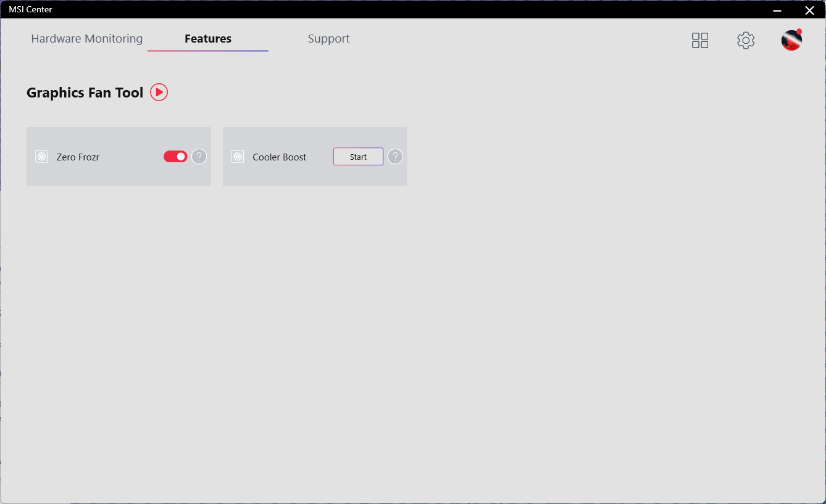Click the Zero Frozr fan icon

coord(41,157)
